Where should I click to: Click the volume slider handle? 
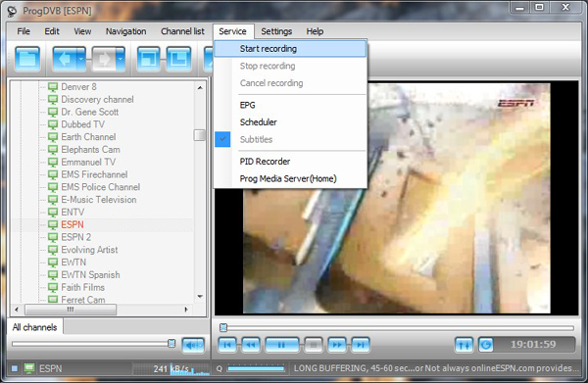tap(171, 343)
